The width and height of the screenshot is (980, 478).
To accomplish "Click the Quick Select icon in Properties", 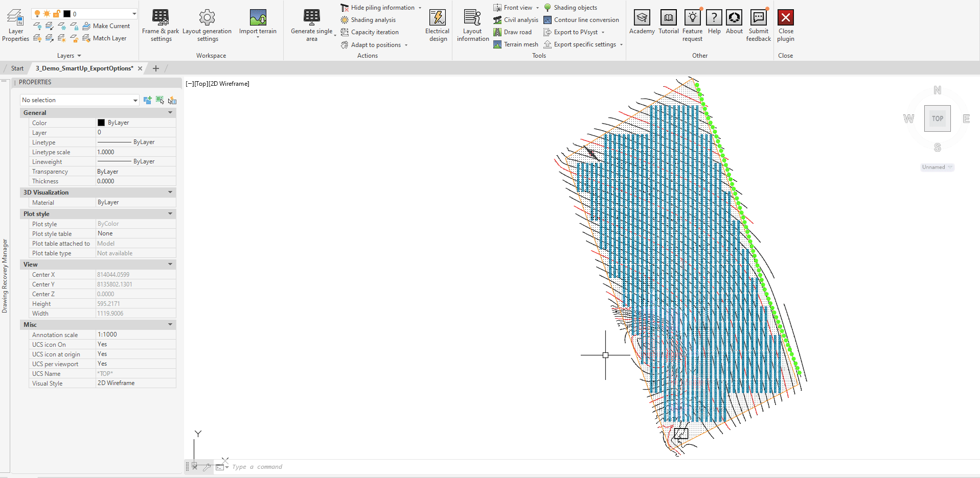I will [x=172, y=100].
